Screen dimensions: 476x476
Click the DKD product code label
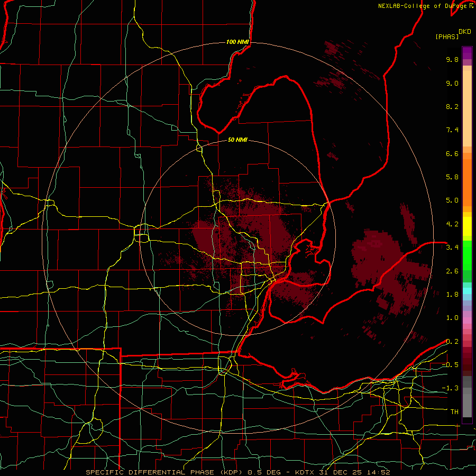[465, 32]
